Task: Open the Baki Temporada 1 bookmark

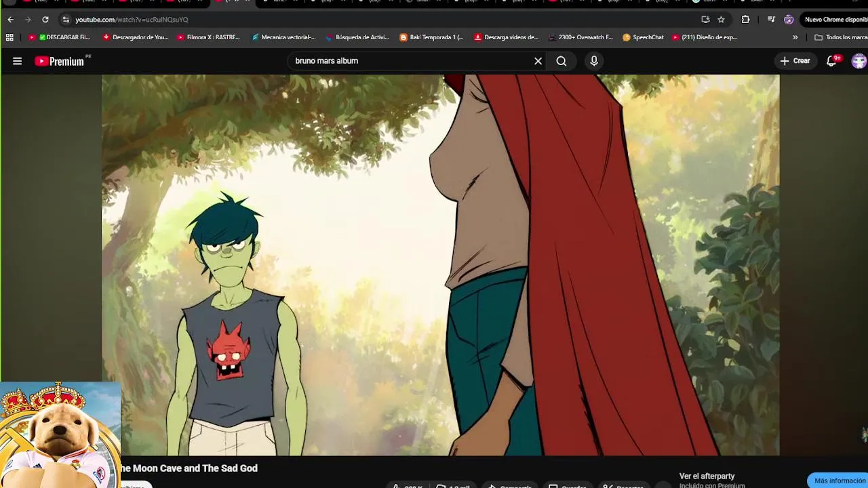Action: (432, 37)
